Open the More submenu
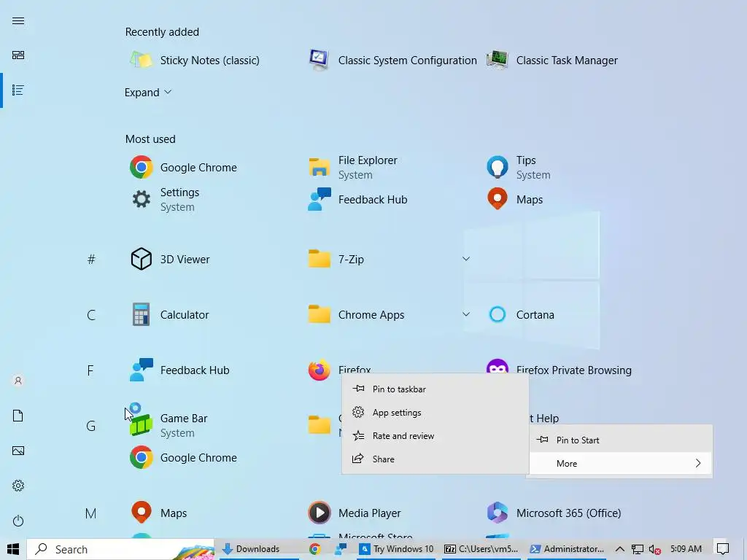 pyautogui.click(x=621, y=463)
